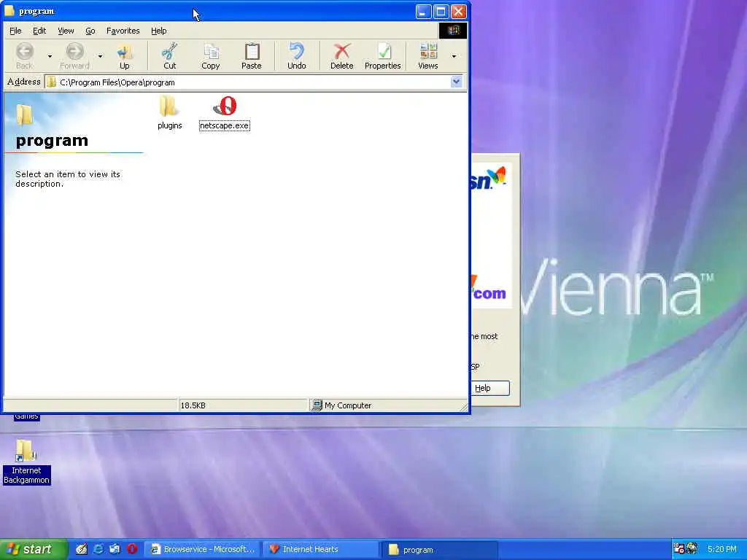Open the View menu
The height and width of the screenshot is (560, 747).
coord(66,31)
